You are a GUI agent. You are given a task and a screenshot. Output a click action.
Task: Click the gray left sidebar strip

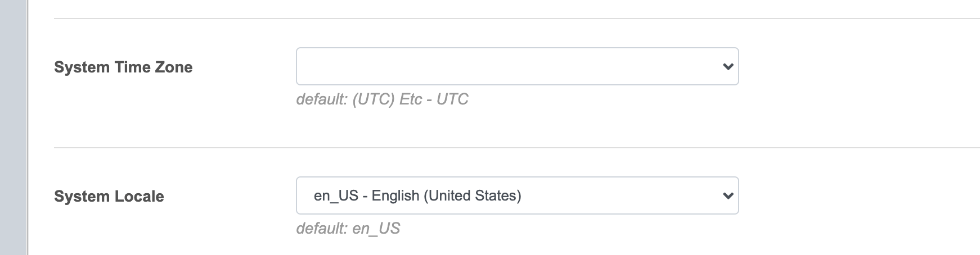(x=13, y=128)
